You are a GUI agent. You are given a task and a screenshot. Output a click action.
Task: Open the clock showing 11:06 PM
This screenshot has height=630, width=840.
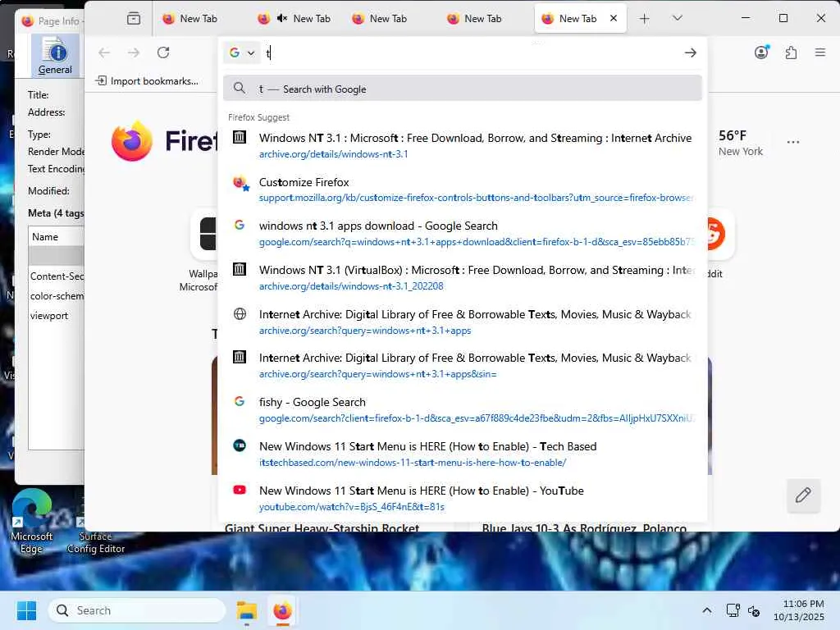pyautogui.click(x=799, y=610)
